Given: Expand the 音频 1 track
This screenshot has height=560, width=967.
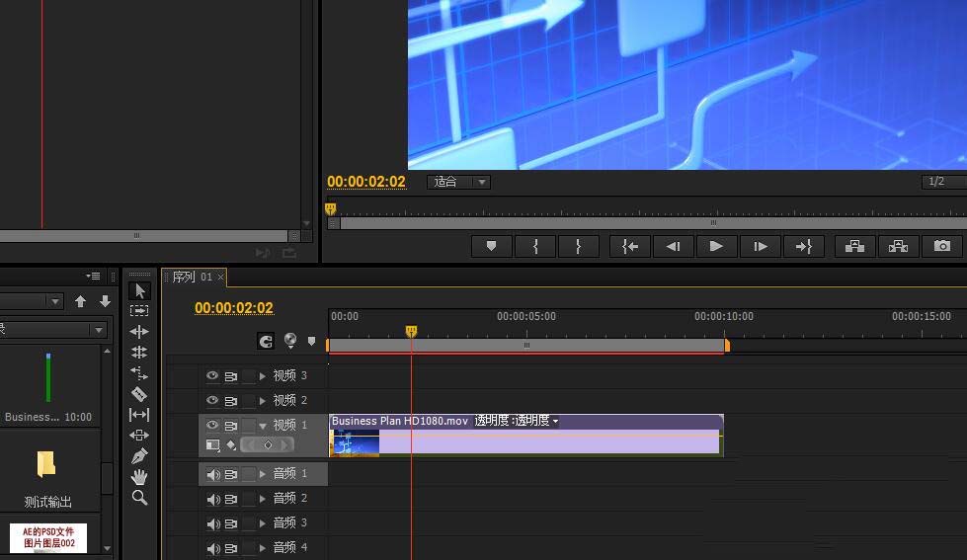Looking at the screenshot, I should (x=263, y=474).
